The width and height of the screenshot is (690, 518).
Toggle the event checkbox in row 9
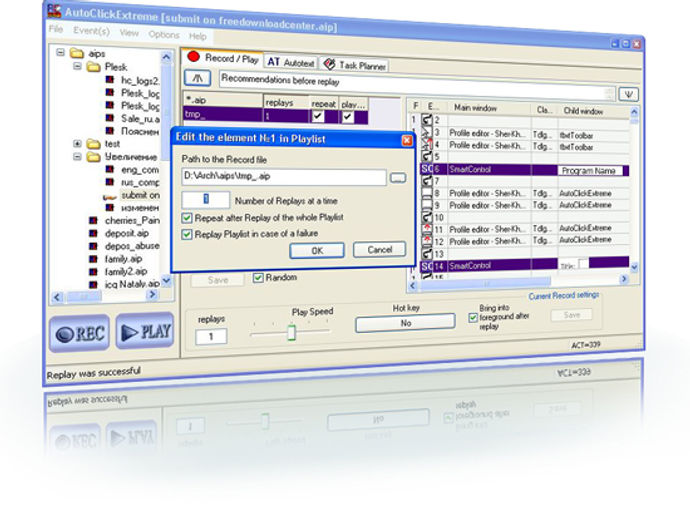427,205
